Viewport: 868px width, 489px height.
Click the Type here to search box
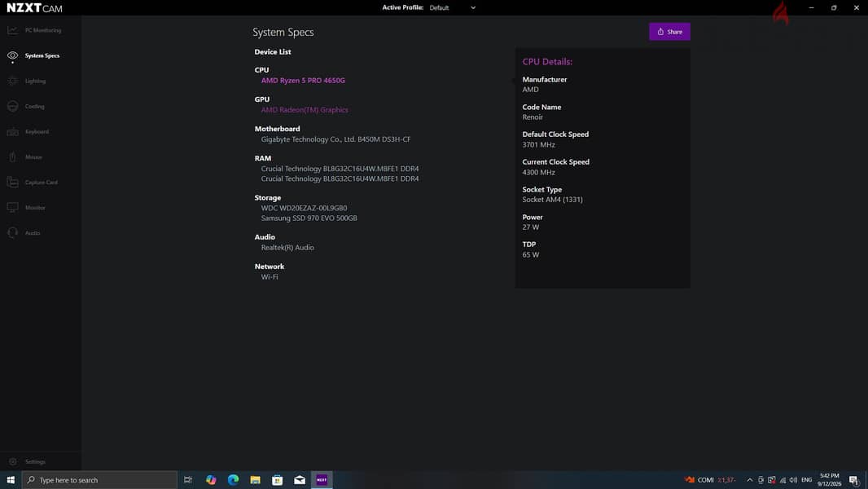pos(99,479)
